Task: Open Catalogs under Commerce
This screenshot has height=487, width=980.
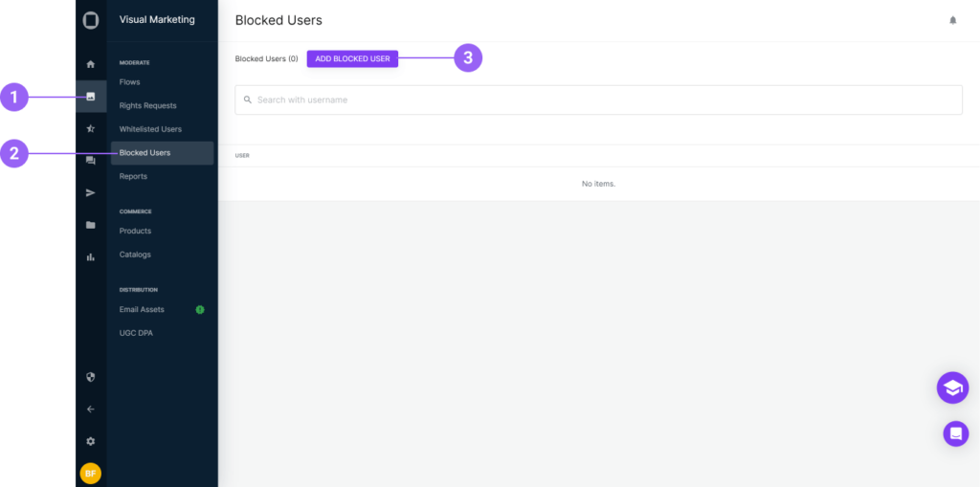Action: [x=135, y=255]
